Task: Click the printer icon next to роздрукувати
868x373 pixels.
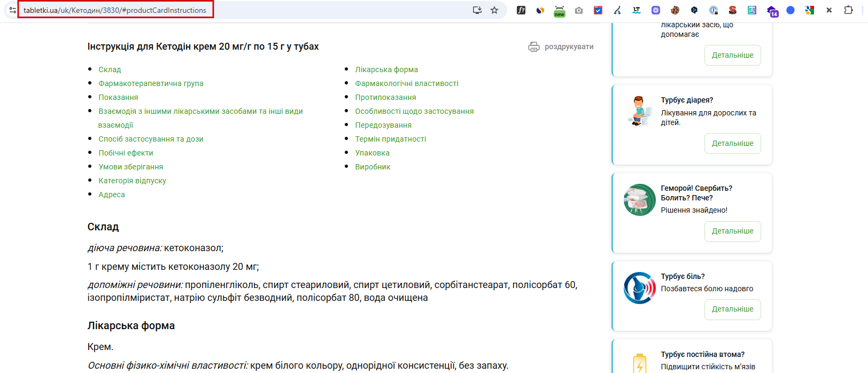Action: point(534,47)
